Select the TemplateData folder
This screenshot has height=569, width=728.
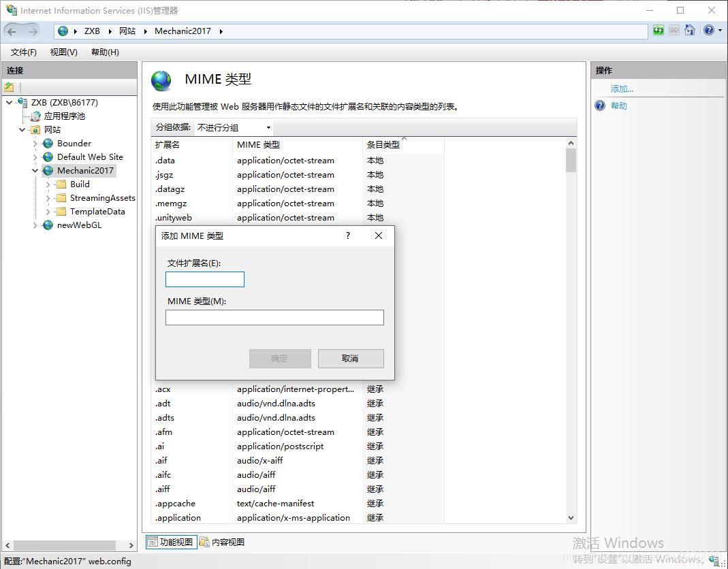pyautogui.click(x=97, y=211)
